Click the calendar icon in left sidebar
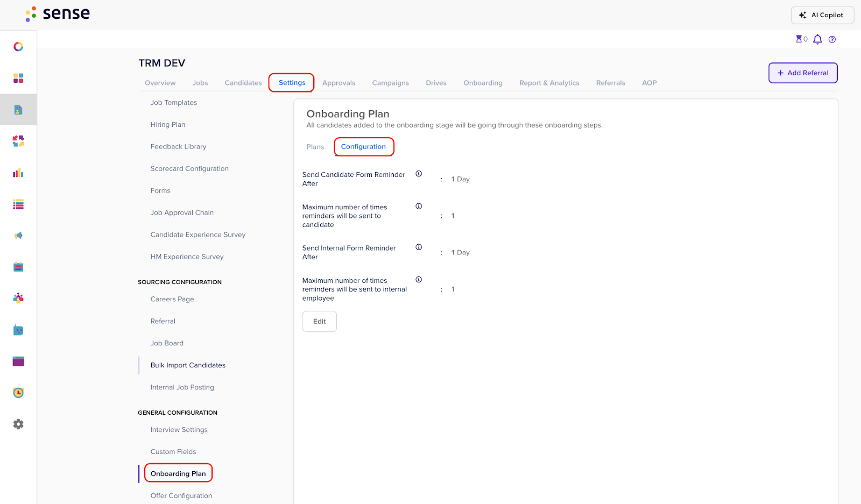Screen dimensions: 861x504 (18, 267)
